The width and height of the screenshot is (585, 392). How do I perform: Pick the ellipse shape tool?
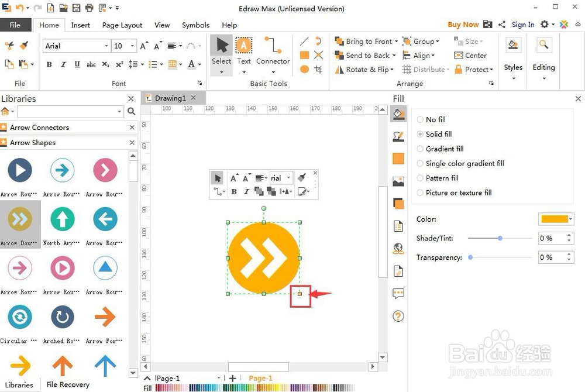click(304, 69)
